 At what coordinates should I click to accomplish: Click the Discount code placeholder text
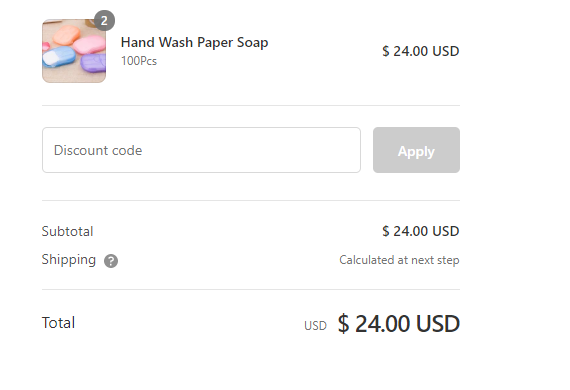tap(98, 150)
